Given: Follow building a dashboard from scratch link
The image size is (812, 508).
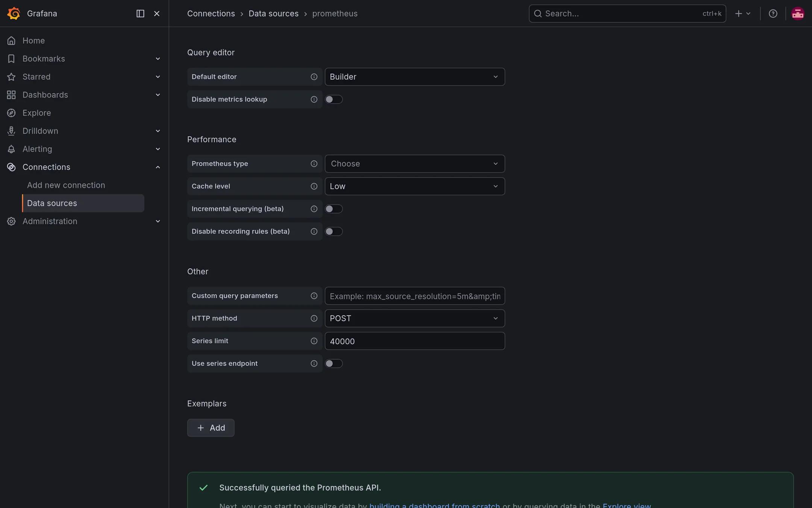Looking at the screenshot, I should 435,505.
